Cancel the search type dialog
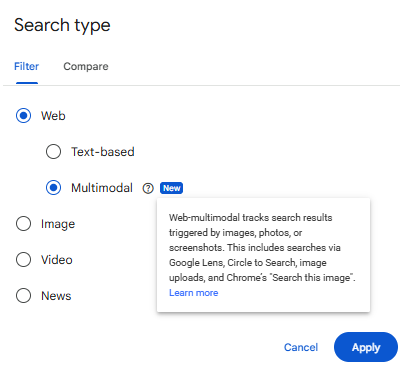 coord(301,347)
